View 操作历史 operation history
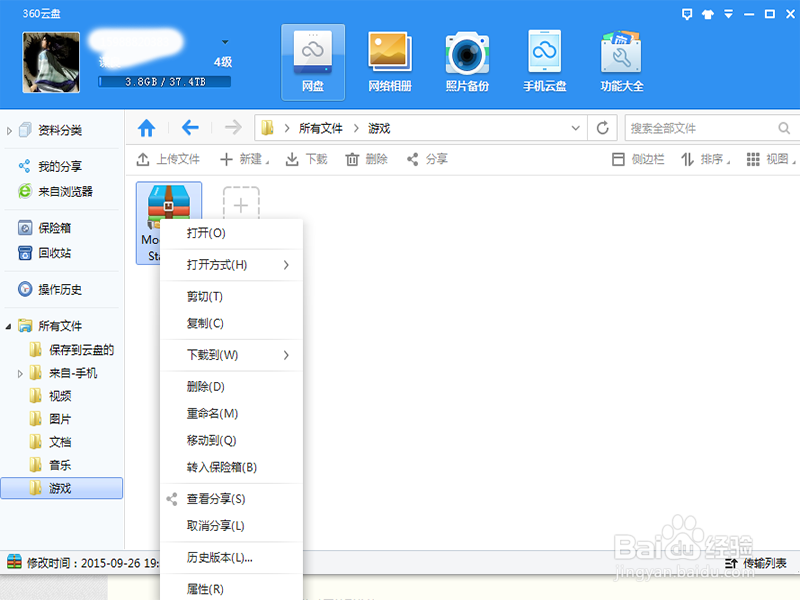This screenshot has height=600, width=800. (52, 289)
